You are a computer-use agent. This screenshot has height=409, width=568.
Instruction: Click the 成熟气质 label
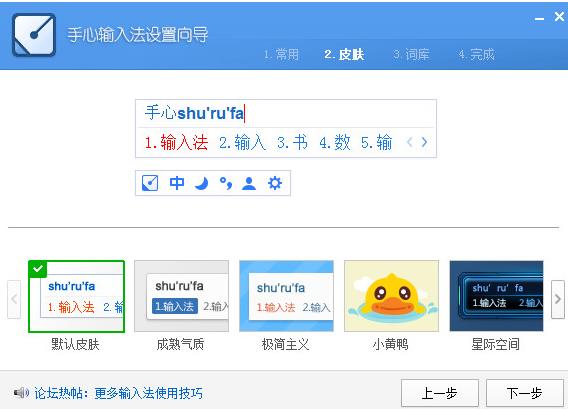tap(180, 344)
